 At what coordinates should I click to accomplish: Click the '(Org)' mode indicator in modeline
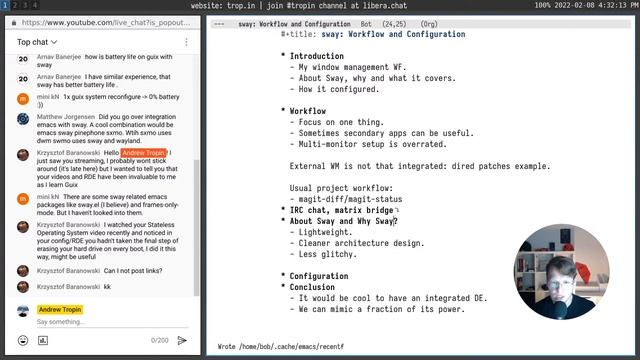pyautogui.click(x=429, y=24)
